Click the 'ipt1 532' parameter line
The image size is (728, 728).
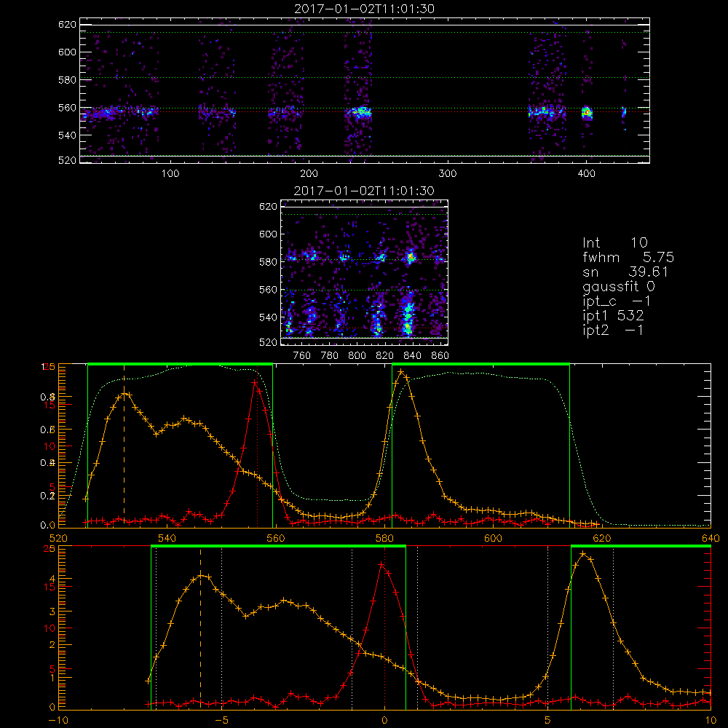(613, 316)
